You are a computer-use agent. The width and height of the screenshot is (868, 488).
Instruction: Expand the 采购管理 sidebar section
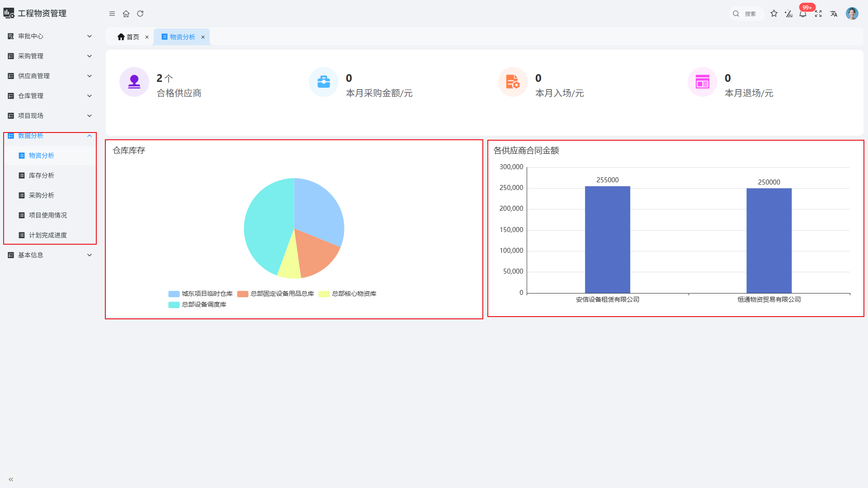pyautogui.click(x=50, y=56)
